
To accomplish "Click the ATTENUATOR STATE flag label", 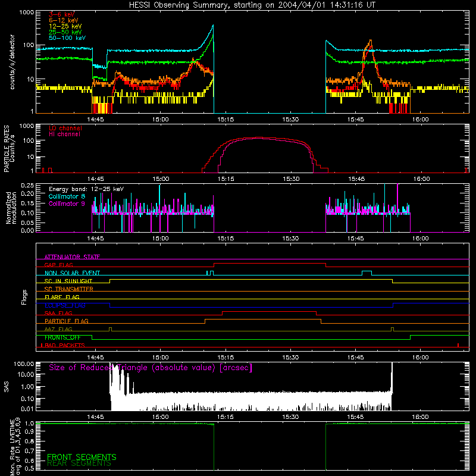I will coord(72,257).
